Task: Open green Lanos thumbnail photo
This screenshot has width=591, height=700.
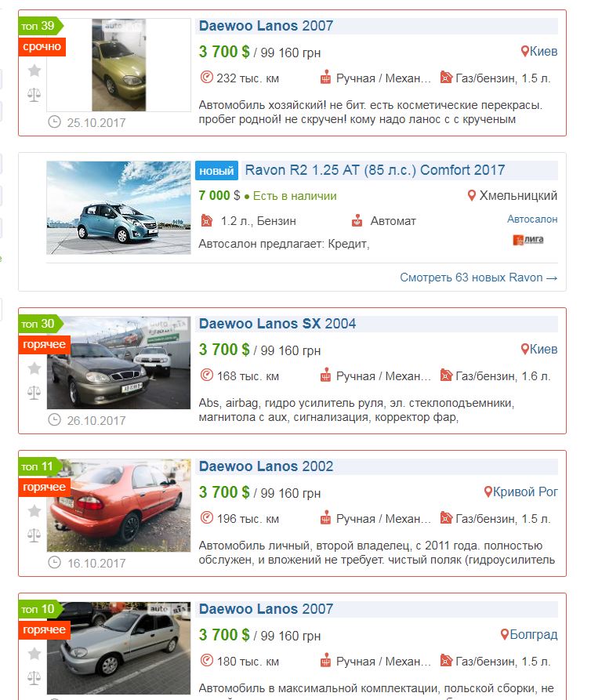Action: (118, 65)
